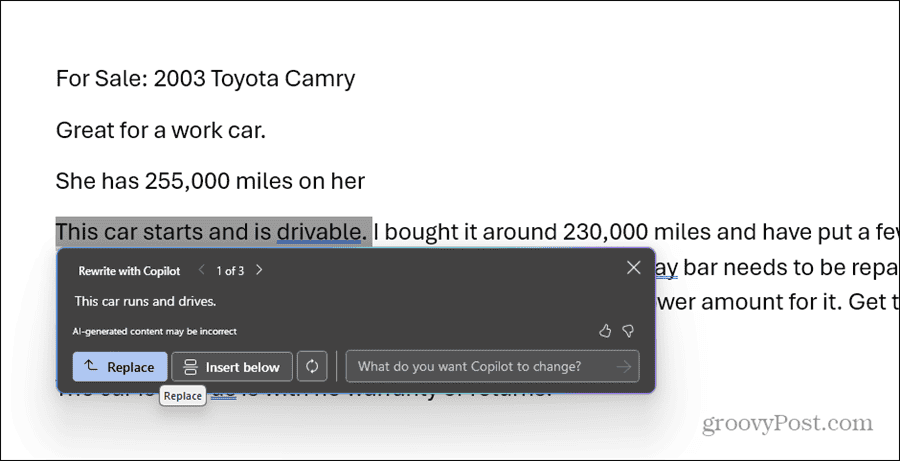Click the line 'Great for a work car.'
Image resolution: width=900 pixels, height=461 pixels.
point(161,130)
